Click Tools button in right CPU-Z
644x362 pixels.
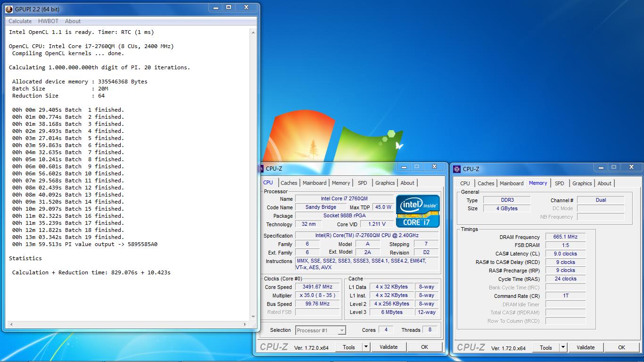tap(546, 347)
